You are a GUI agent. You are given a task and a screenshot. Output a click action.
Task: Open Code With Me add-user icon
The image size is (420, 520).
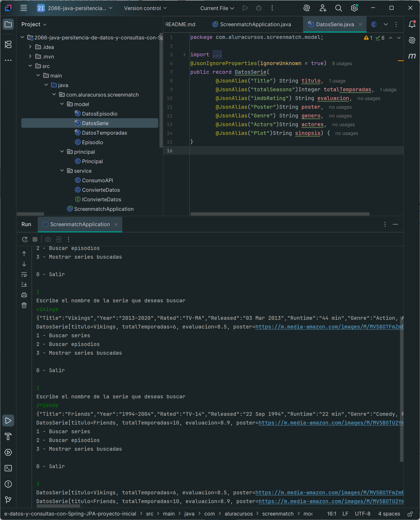pyautogui.click(x=323, y=8)
